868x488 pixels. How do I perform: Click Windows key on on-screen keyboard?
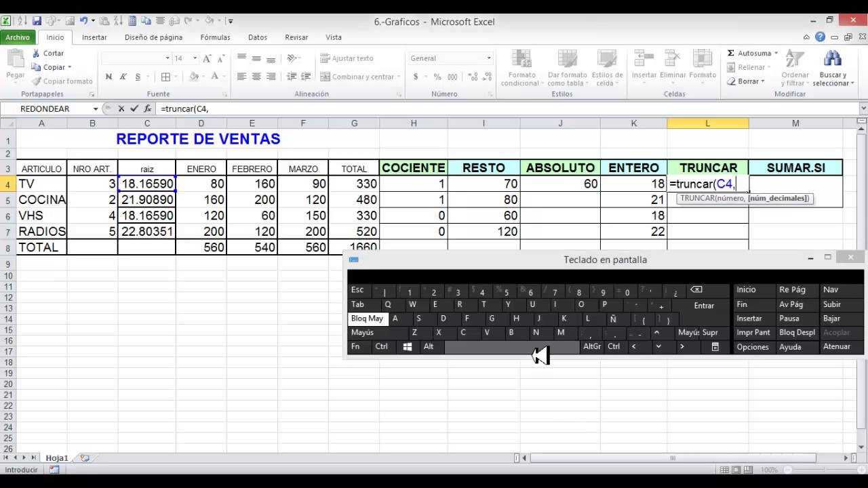[408, 346]
